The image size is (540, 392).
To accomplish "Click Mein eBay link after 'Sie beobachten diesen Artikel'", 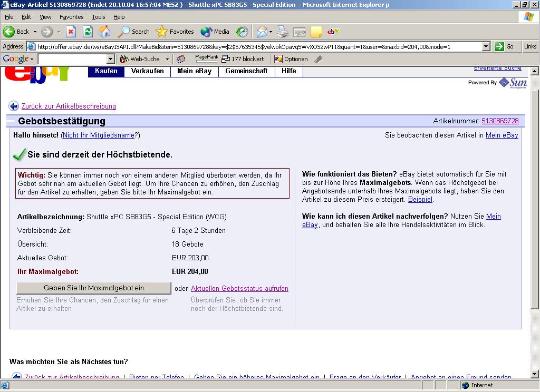I will pos(502,135).
